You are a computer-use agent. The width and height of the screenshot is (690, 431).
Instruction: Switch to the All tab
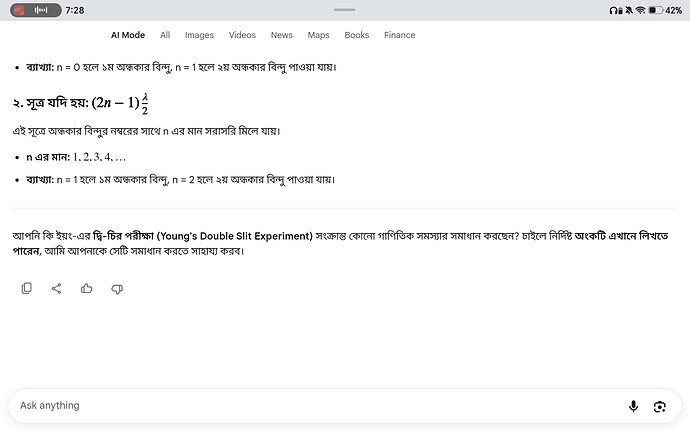point(165,35)
